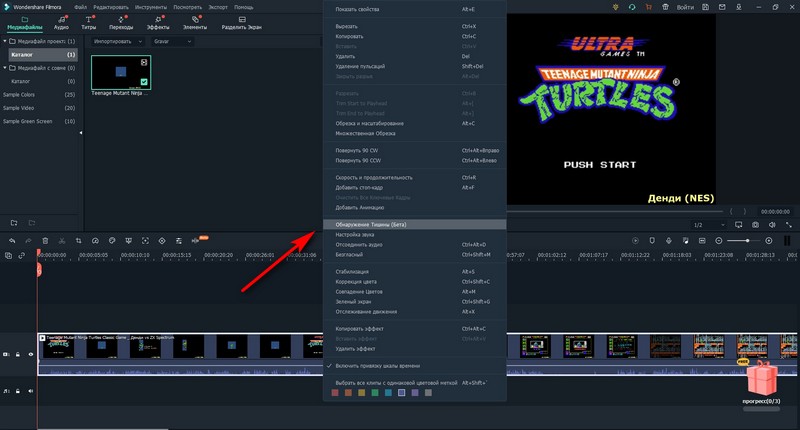Viewport: 800px width, 430px height.
Task: Switch to the 'Переходы' tab
Action: [x=121, y=23]
